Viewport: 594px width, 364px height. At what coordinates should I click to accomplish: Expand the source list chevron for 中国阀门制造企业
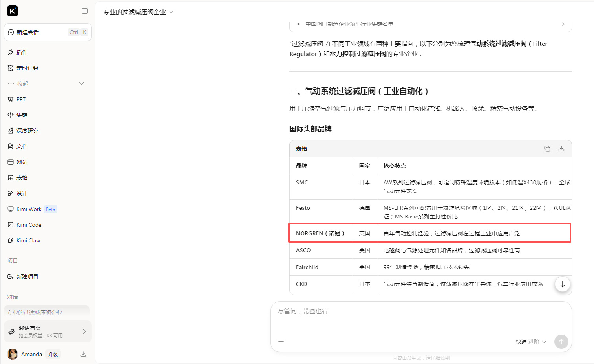[x=563, y=24]
